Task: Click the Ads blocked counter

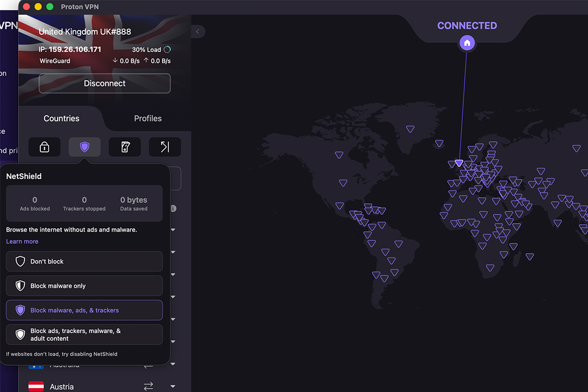Action: (34, 204)
